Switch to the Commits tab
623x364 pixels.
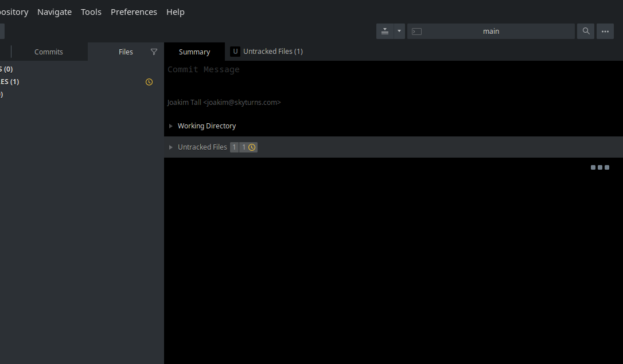coord(48,52)
